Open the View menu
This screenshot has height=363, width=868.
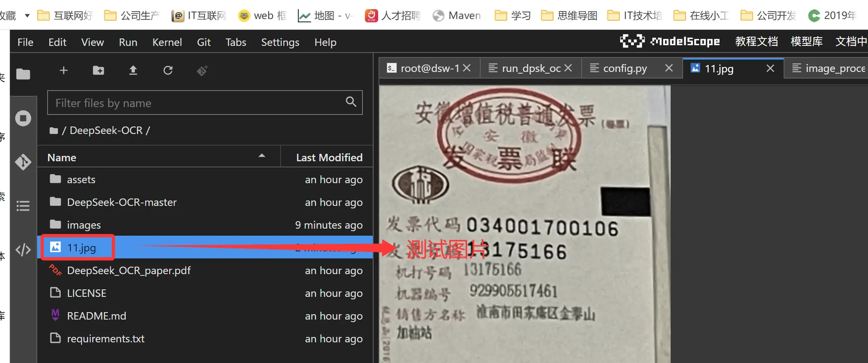click(92, 42)
